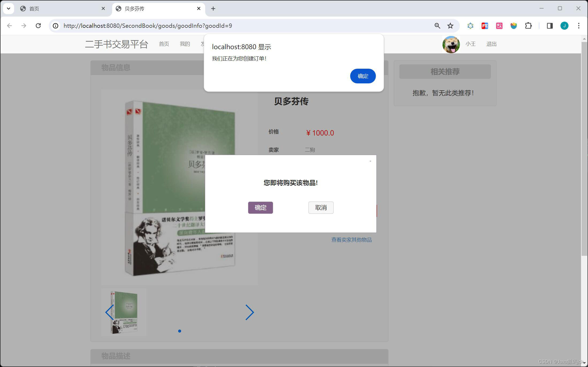Image resolution: width=588 pixels, height=367 pixels.
Task: Click the pink translate extension icon
Action: pyautogui.click(x=499, y=26)
